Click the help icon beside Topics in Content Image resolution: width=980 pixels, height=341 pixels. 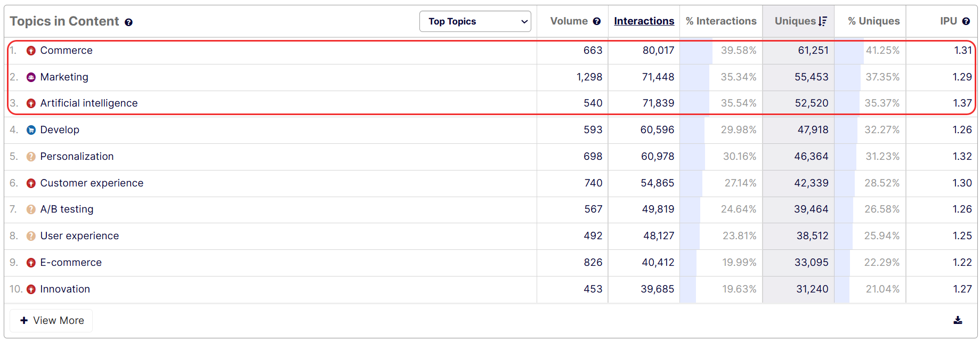coord(128,22)
